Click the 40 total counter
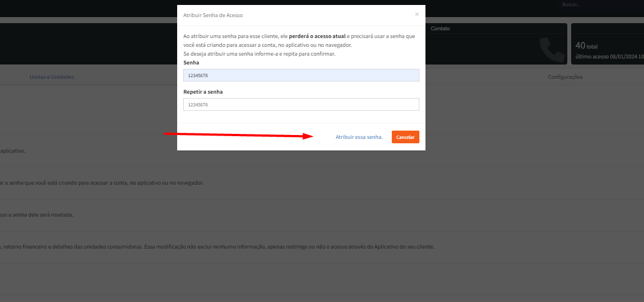The image size is (644, 302). [x=586, y=46]
